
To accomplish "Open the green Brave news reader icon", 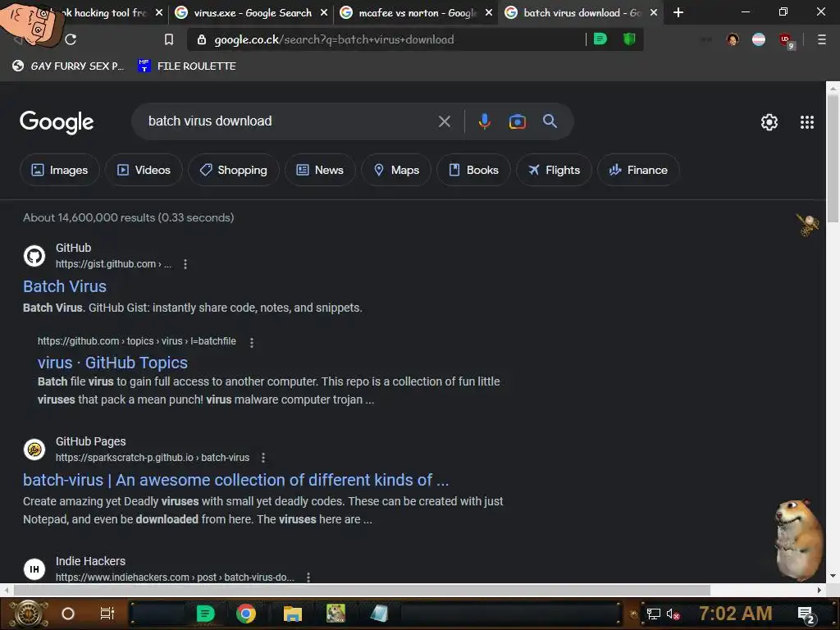I will [600, 39].
